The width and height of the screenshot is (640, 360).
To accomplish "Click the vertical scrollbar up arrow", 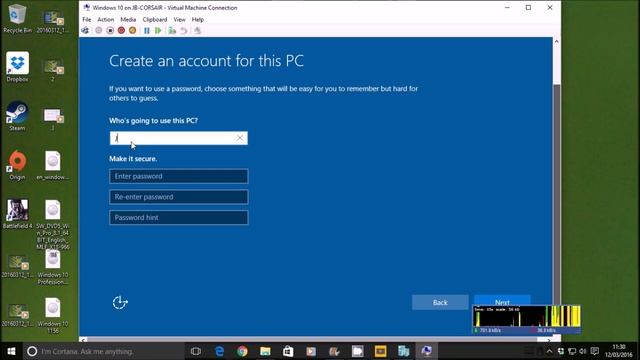I will coord(557,41).
